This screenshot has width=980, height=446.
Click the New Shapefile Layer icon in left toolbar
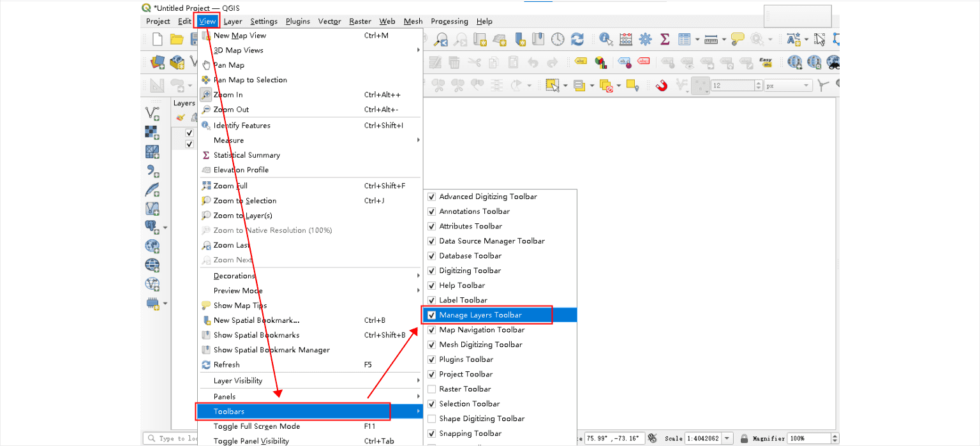point(152,114)
